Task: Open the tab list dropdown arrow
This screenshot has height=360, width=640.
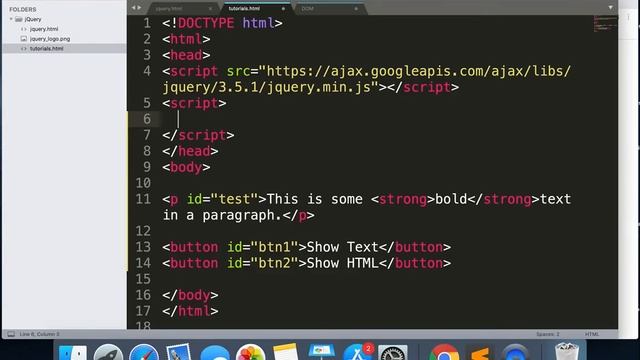Action: click(x=610, y=8)
